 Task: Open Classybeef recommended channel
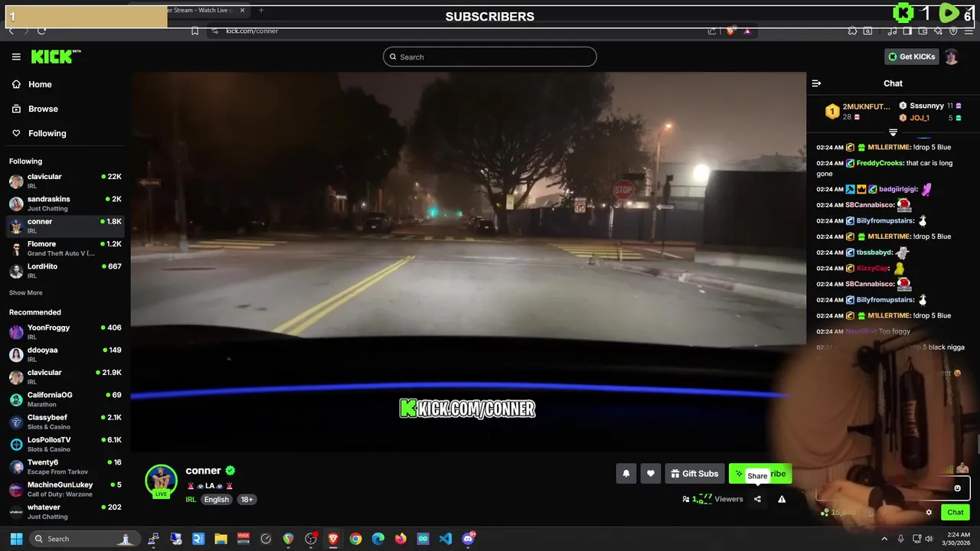[65, 422]
